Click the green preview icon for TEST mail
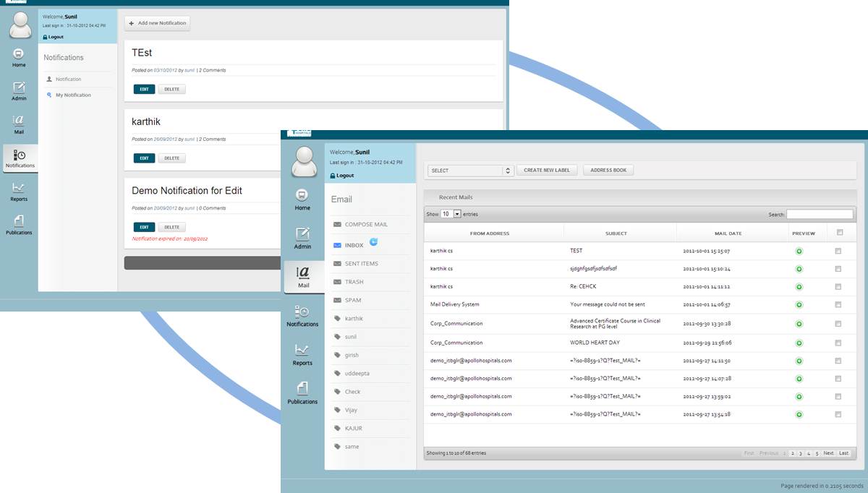Image resolution: width=868 pixels, height=493 pixels. [x=799, y=251]
